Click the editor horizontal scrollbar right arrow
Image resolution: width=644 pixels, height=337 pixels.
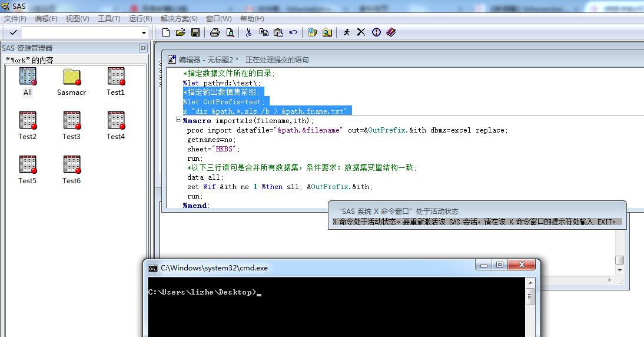click(609, 280)
